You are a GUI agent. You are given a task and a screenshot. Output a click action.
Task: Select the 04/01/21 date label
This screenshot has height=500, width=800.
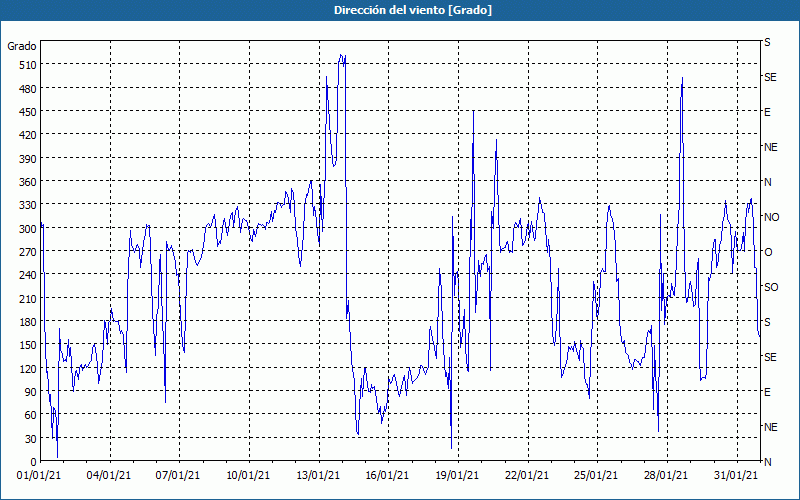pyautogui.click(x=109, y=476)
